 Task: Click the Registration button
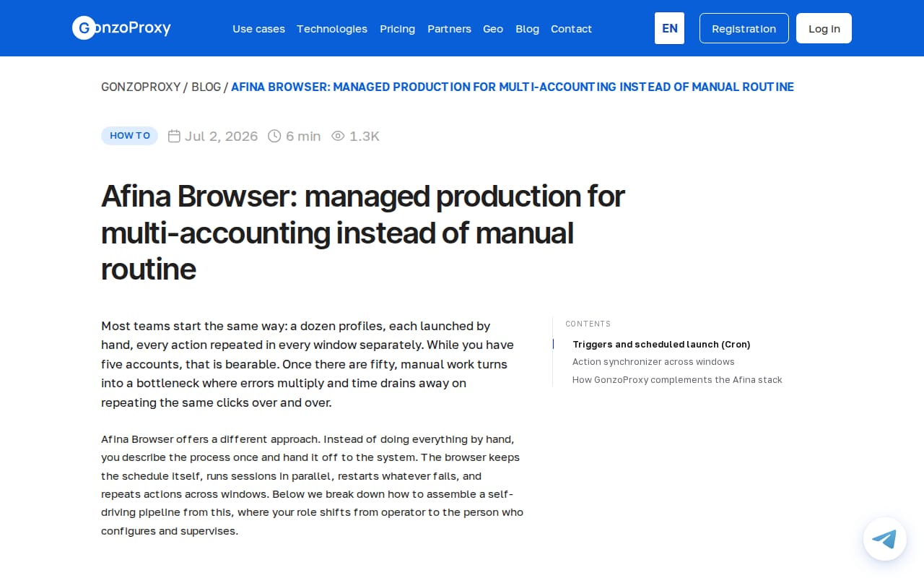(744, 28)
